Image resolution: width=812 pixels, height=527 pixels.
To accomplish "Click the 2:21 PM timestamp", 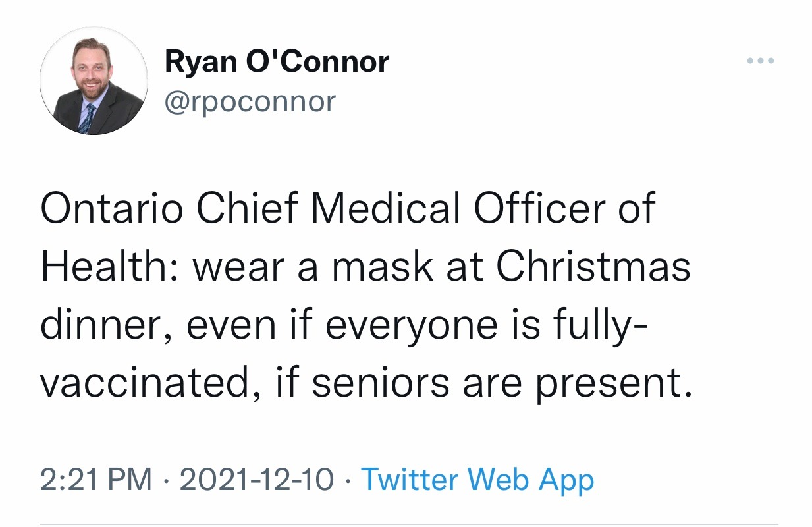I will pyautogui.click(x=95, y=479).
